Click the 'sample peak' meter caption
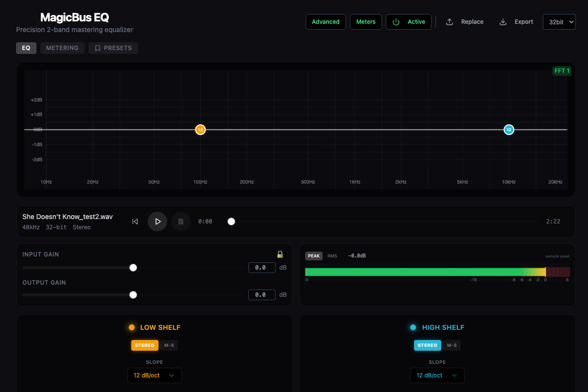 click(x=557, y=256)
